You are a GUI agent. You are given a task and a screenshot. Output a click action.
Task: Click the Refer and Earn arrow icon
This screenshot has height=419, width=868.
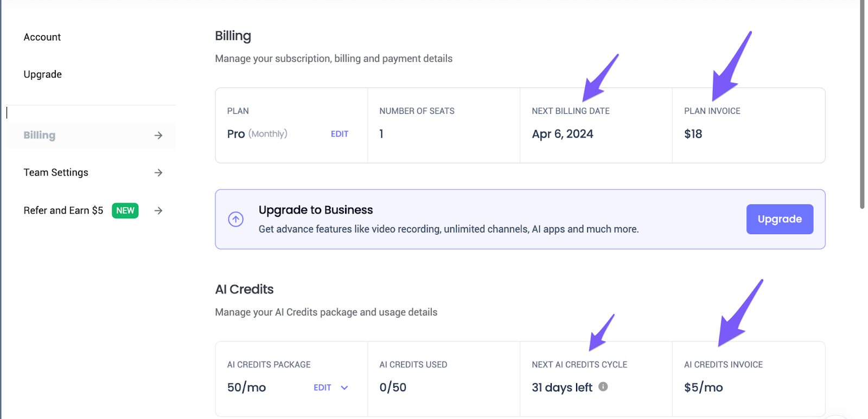158,211
